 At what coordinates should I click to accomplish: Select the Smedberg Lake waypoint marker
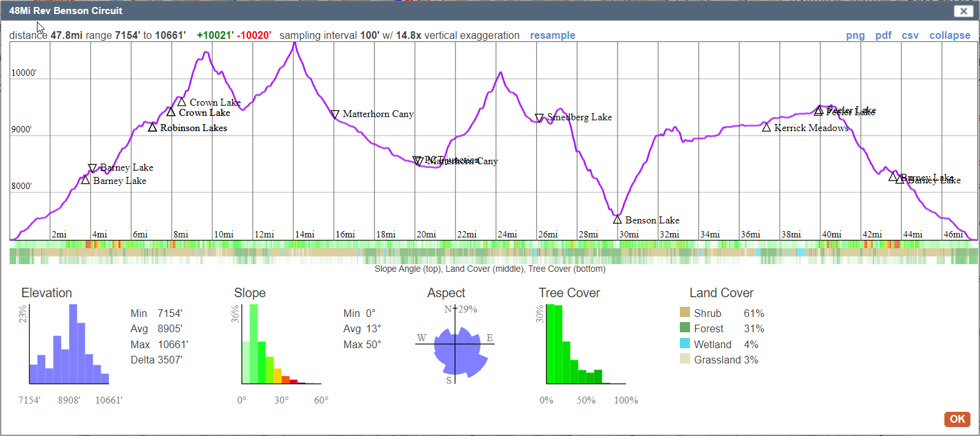[x=539, y=118]
